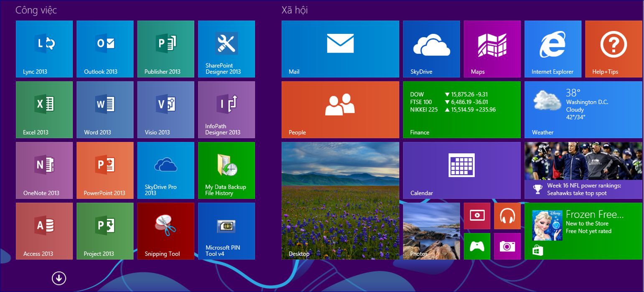Launch Excel 2013

pyautogui.click(x=44, y=109)
